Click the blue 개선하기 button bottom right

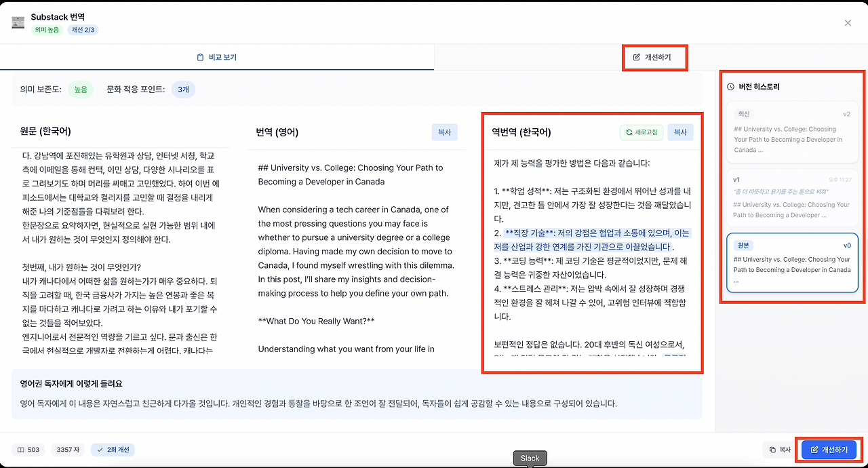tap(828, 450)
